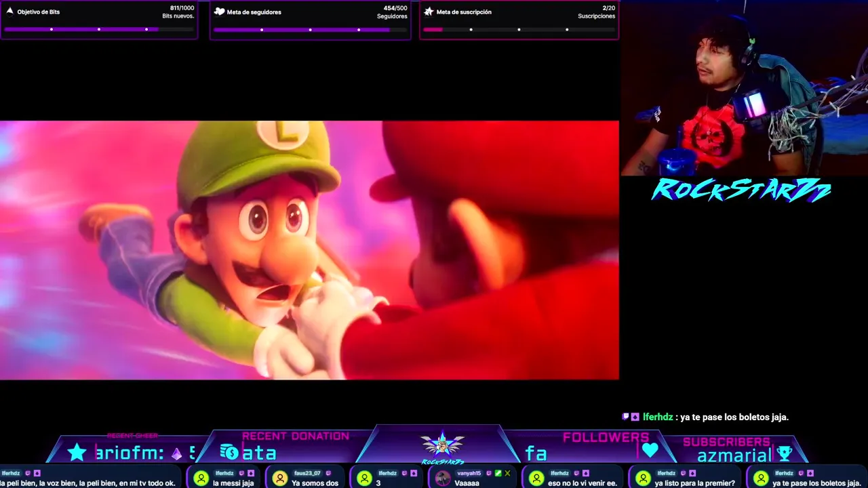This screenshot has width=868, height=488.
Task: Click the green avatar beside 'eso no lo vi venir ee.'
Action: tap(536, 479)
